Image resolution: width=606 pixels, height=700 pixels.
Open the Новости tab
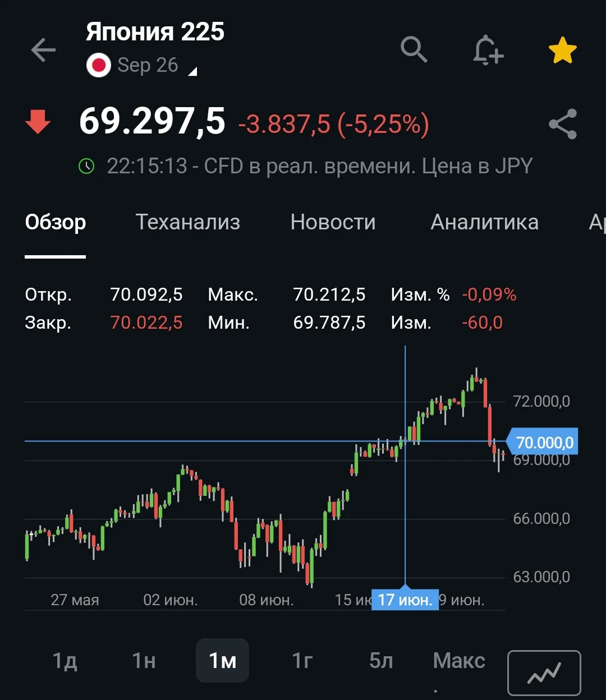pos(333,222)
